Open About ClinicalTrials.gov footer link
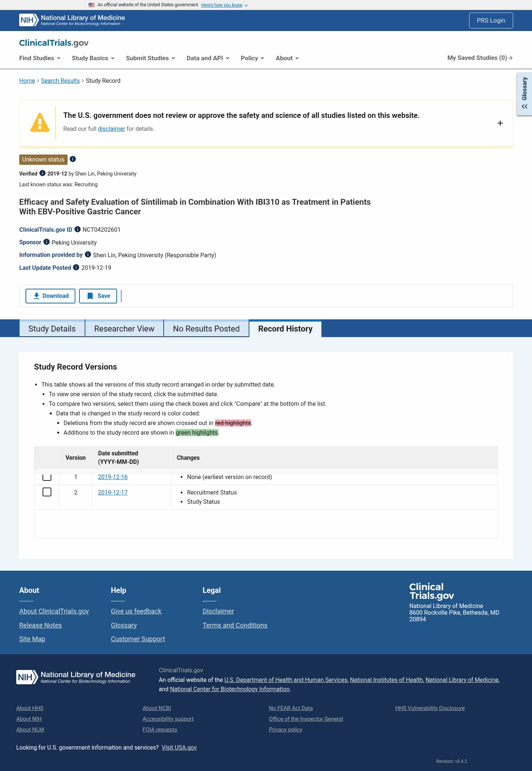Image resolution: width=532 pixels, height=771 pixels. pos(54,611)
